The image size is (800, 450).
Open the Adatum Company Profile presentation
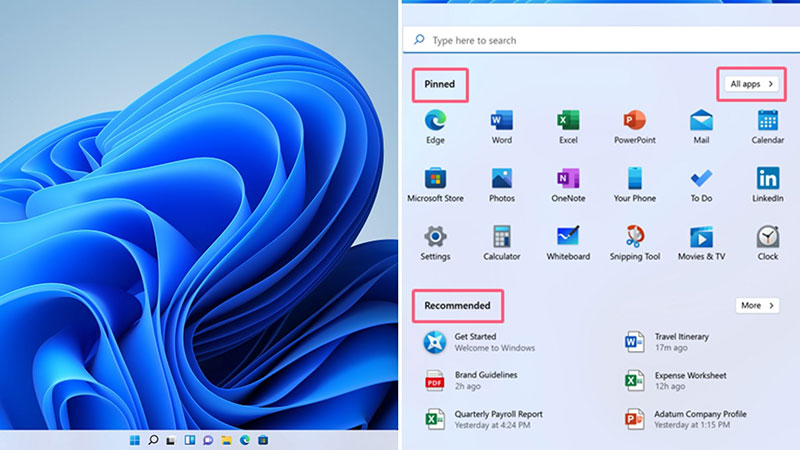pos(686,419)
